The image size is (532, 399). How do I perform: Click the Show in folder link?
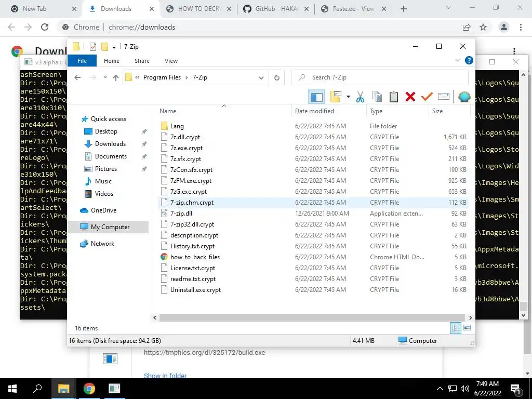(x=165, y=375)
